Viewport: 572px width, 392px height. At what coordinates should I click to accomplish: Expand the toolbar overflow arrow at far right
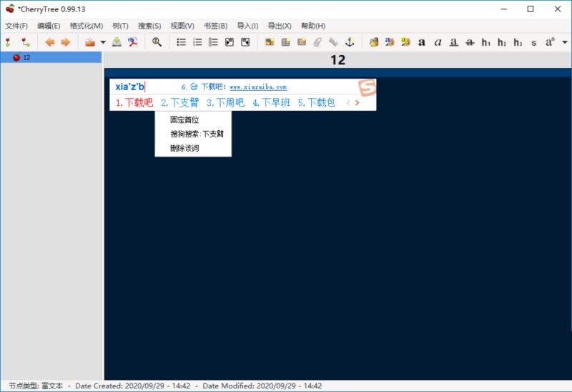pos(565,42)
